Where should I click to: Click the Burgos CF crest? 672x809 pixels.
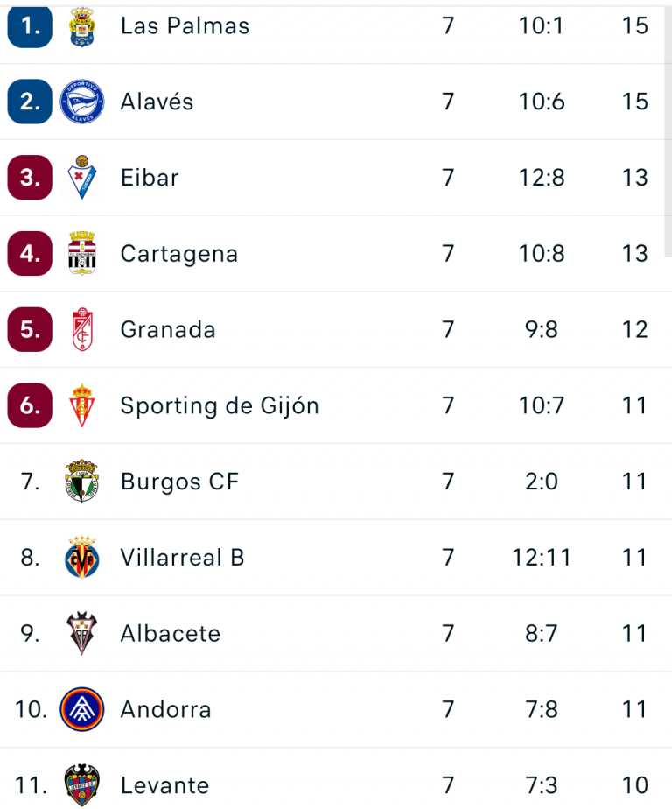[x=82, y=482]
